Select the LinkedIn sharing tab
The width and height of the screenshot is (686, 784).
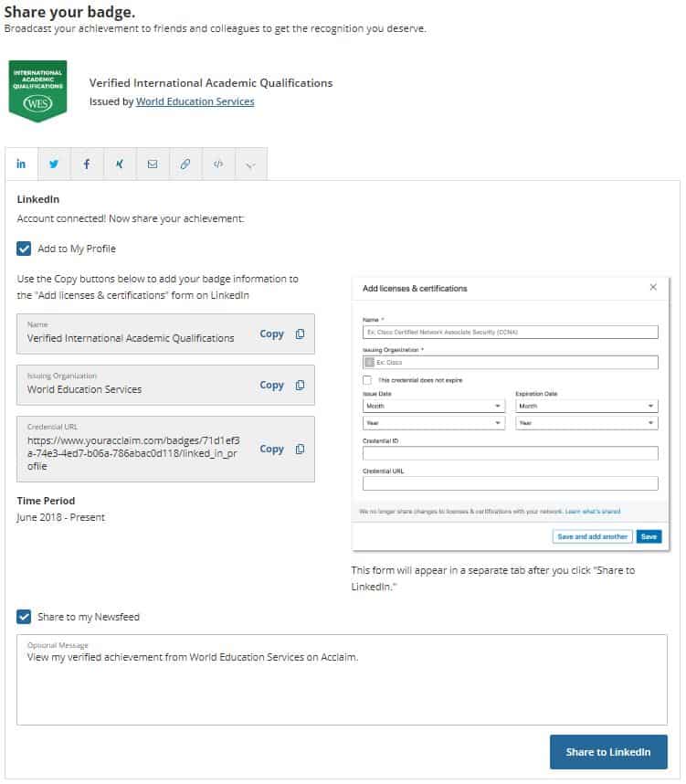click(x=21, y=164)
